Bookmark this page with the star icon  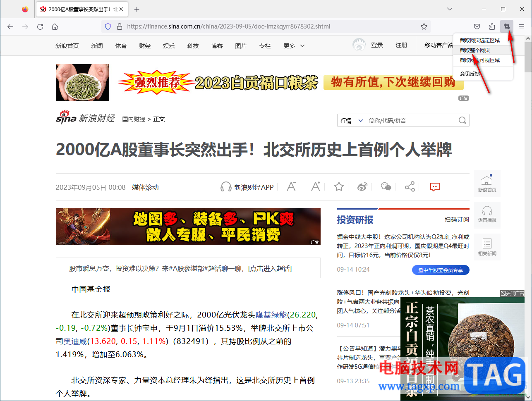tap(424, 26)
